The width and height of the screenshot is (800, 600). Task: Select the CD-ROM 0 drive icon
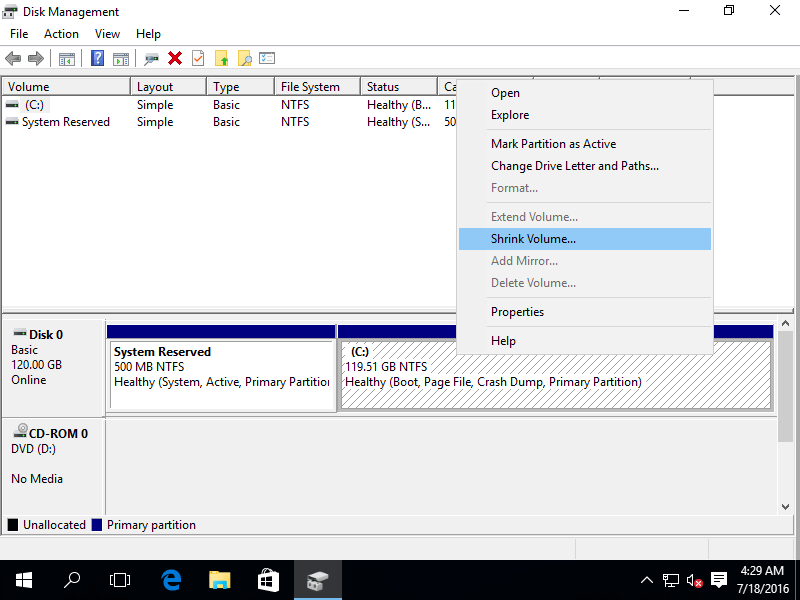point(20,431)
